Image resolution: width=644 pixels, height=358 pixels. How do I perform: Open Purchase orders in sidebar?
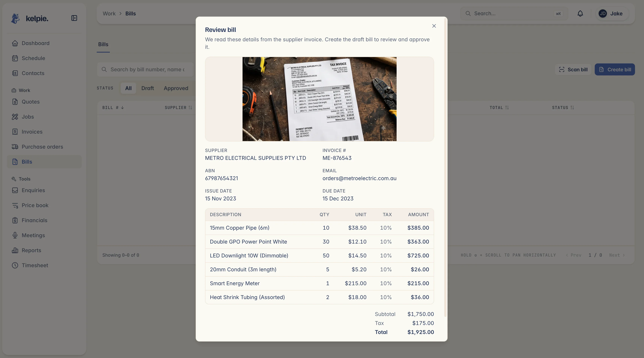44,147
